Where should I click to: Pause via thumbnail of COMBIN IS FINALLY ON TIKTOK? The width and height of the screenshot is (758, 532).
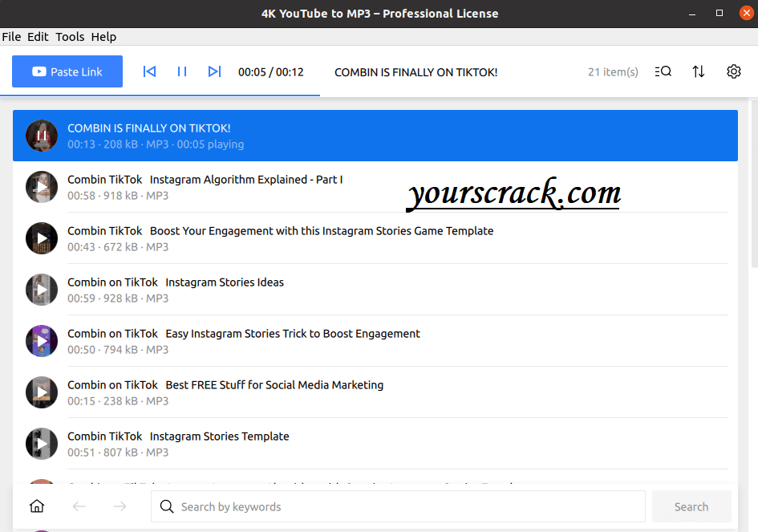click(x=42, y=136)
